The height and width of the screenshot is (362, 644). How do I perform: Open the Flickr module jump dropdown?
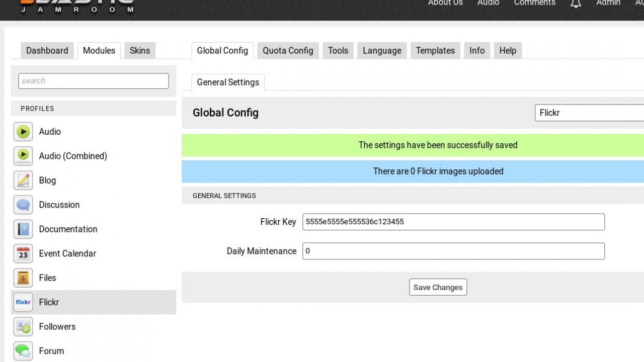click(x=589, y=113)
